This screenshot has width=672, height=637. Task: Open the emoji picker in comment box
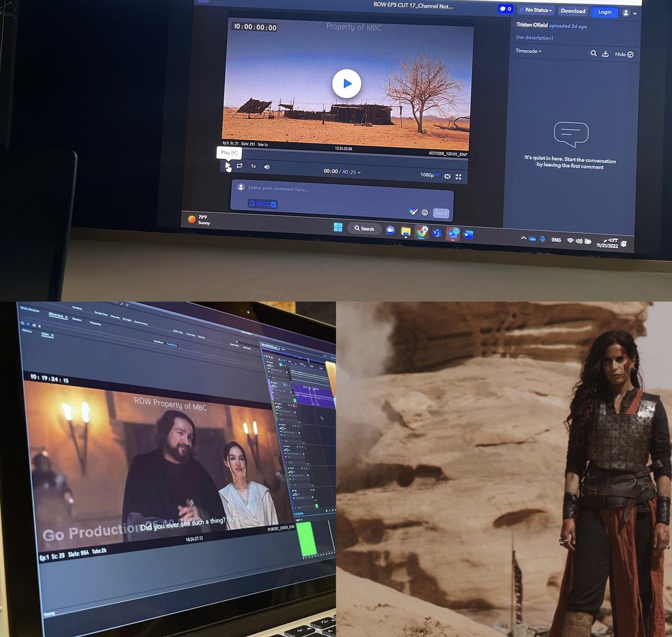[x=425, y=212]
